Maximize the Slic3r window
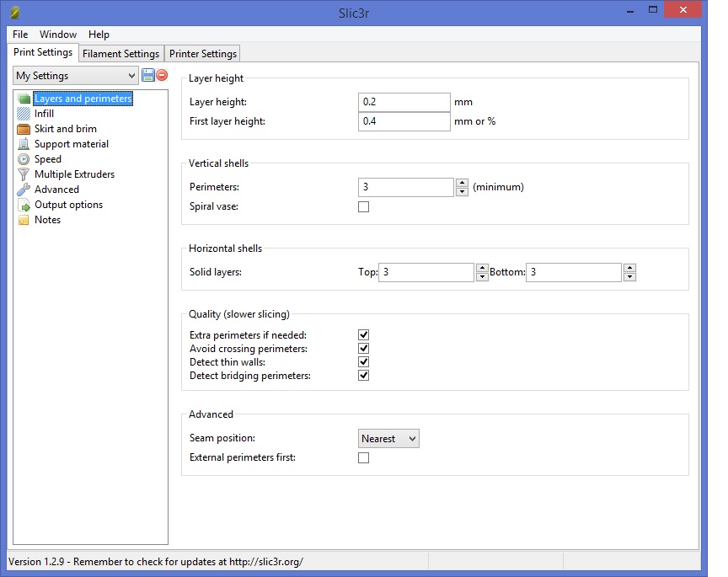The image size is (728, 577). [653, 10]
